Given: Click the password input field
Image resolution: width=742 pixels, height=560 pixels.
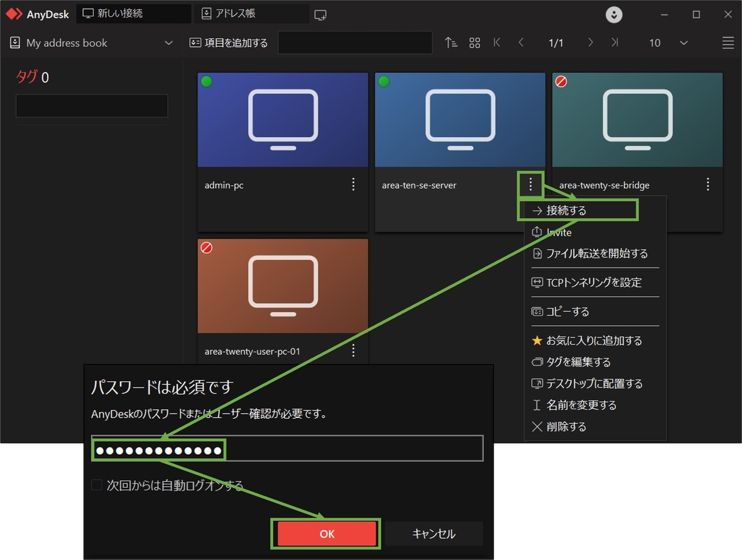Looking at the screenshot, I should click(288, 449).
